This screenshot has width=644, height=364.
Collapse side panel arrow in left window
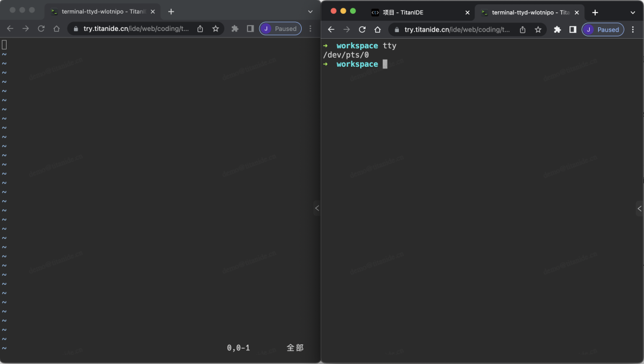tap(317, 208)
